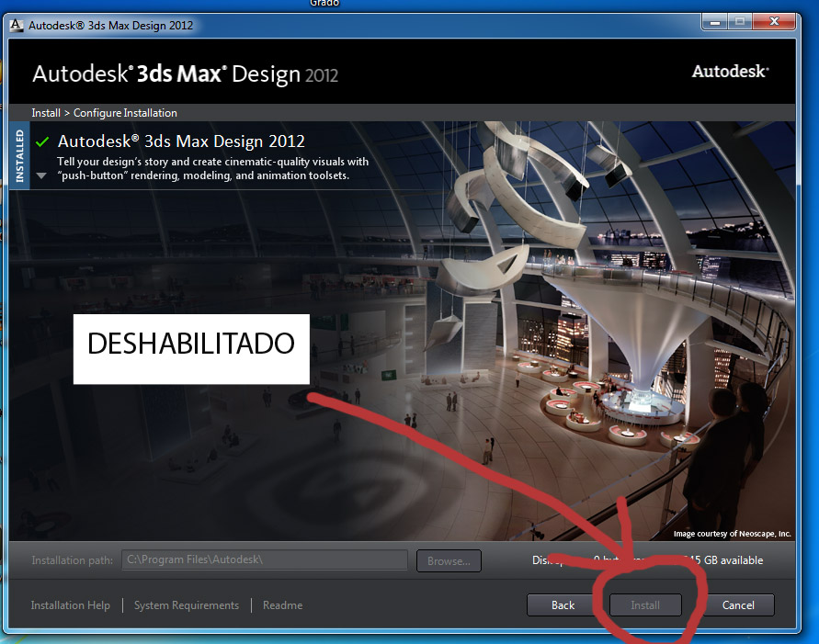
Task: Open System Requirements link
Action: pos(187,605)
